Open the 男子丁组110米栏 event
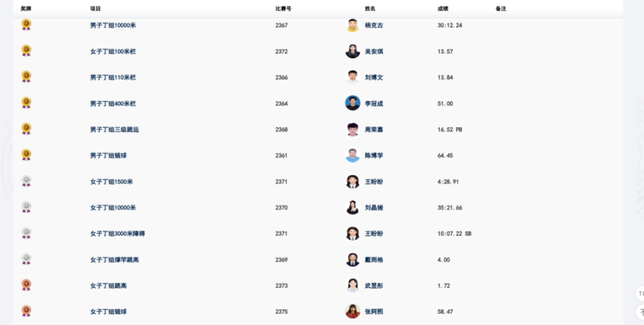Viewport: 644px width, 325px height. 113,78
